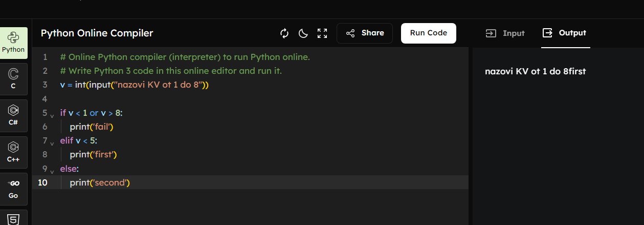Image resolution: width=644 pixels, height=225 pixels.
Task: Choose the C++ language icon
Action: [13, 152]
